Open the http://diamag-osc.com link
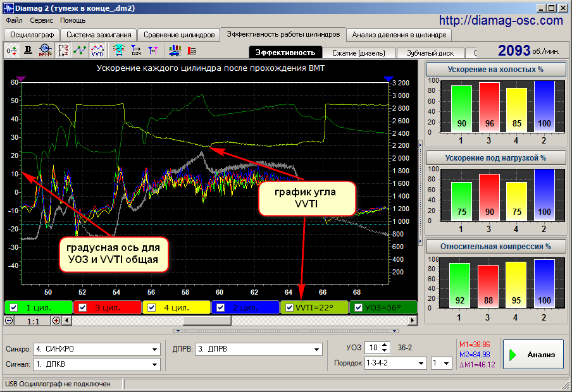Viewport: 572px width, 392px height. tap(501, 20)
